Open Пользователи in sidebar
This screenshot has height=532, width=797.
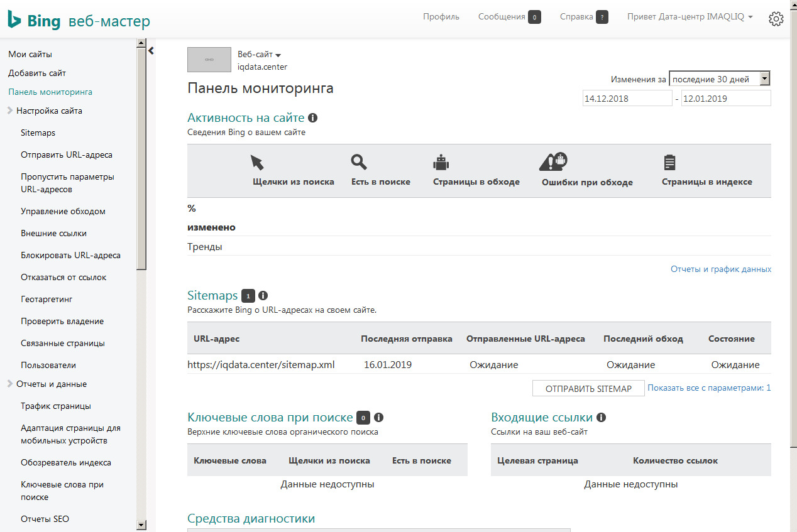[x=48, y=365]
